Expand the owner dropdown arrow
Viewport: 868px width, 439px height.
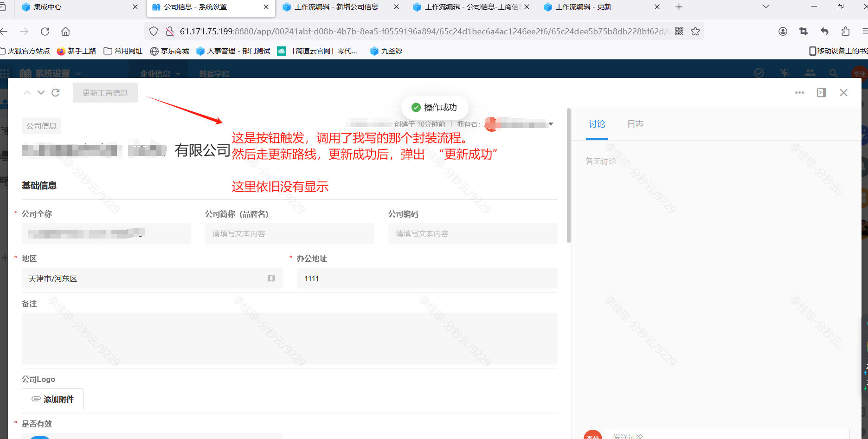[x=551, y=124]
